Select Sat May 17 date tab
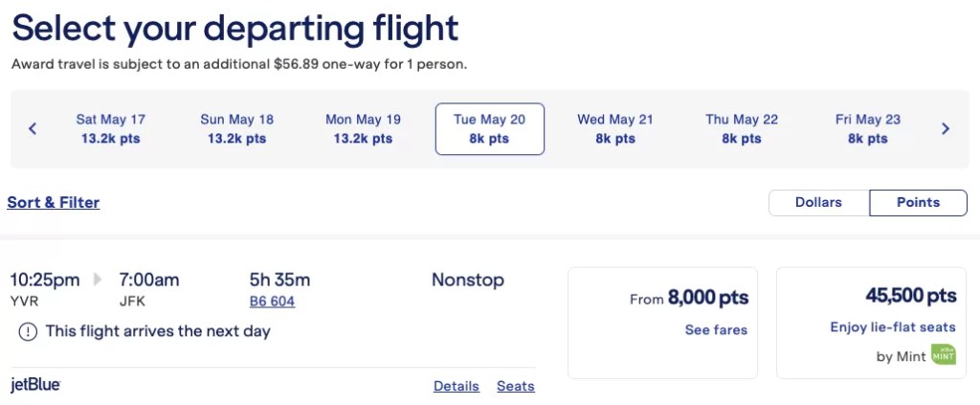This screenshot has width=980, height=405. [111, 128]
